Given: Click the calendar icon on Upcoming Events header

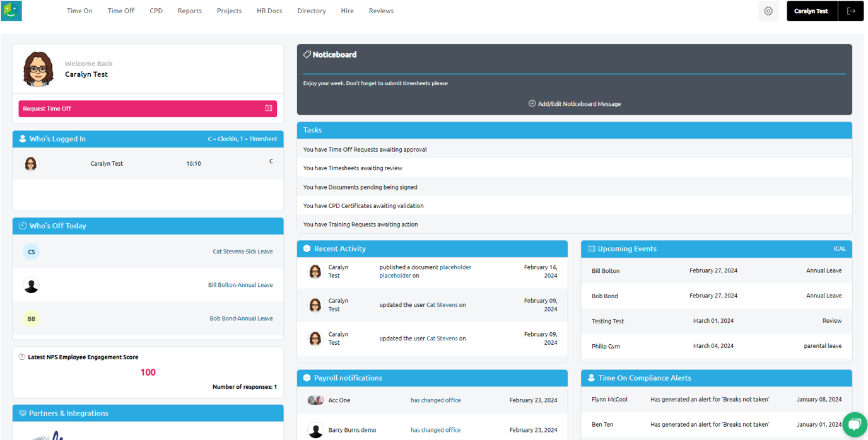Looking at the screenshot, I should [x=591, y=248].
